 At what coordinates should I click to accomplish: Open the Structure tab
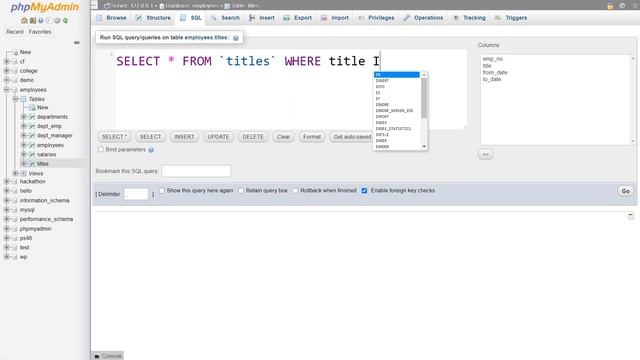[x=153, y=18]
